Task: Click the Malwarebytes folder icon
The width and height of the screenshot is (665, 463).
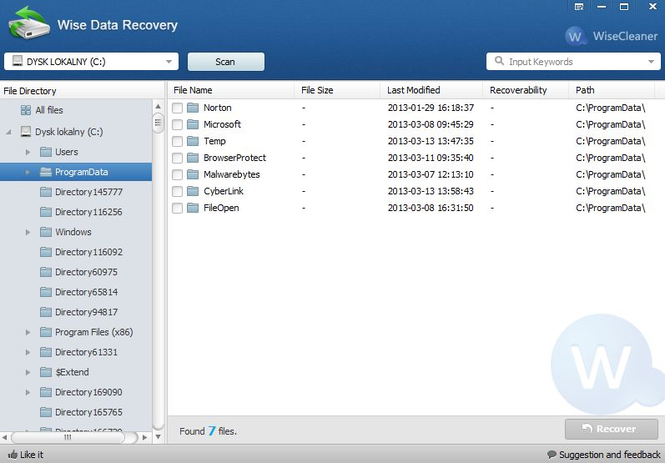Action: 193,174
